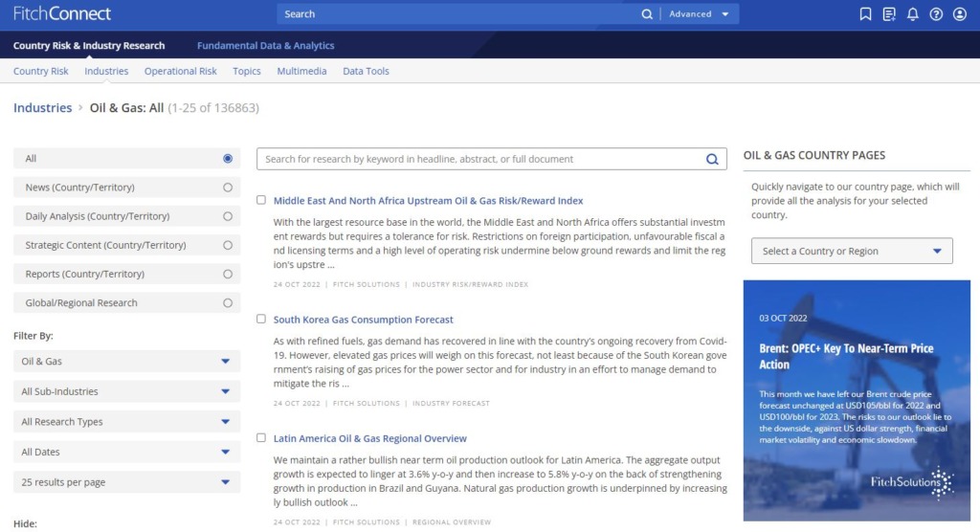Click the FitchConnect logo

(62, 14)
